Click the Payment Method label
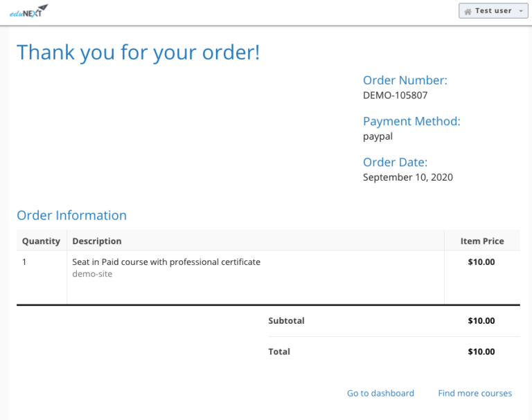532x420 pixels. pyautogui.click(x=411, y=121)
